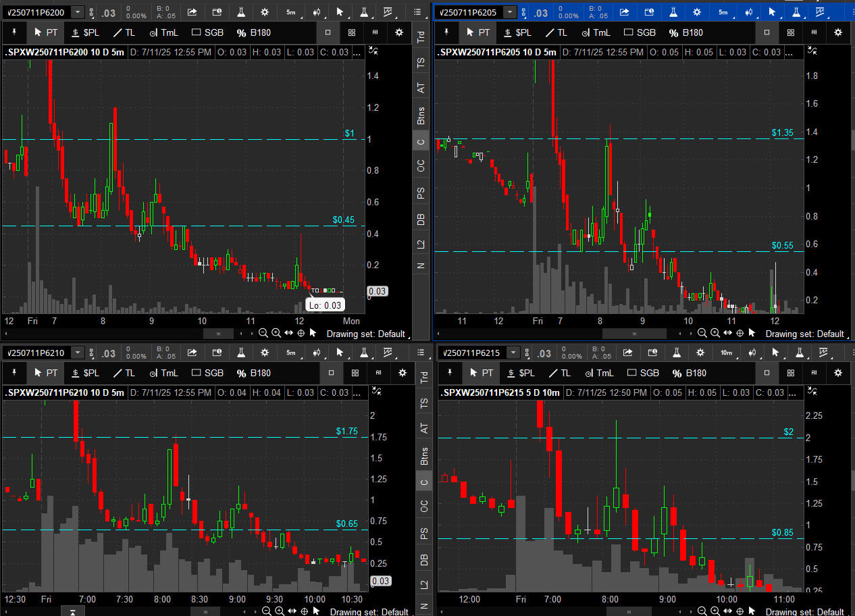Click the zoom out magnifier below the P6205 chart
855x616 pixels.
click(702, 333)
